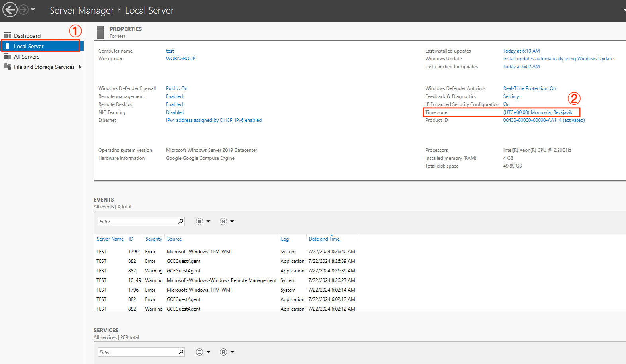
Task: Sort Events by Log column
Action: point(285,239)
